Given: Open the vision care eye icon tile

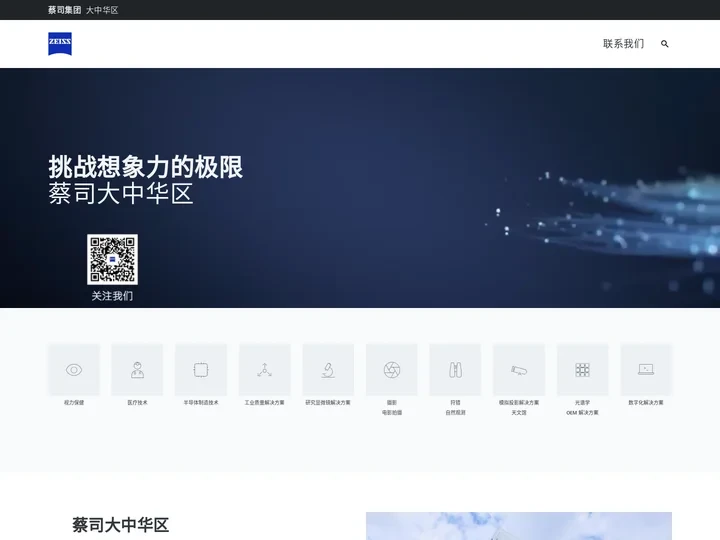Looking at the screenshot, I should 74,370.
